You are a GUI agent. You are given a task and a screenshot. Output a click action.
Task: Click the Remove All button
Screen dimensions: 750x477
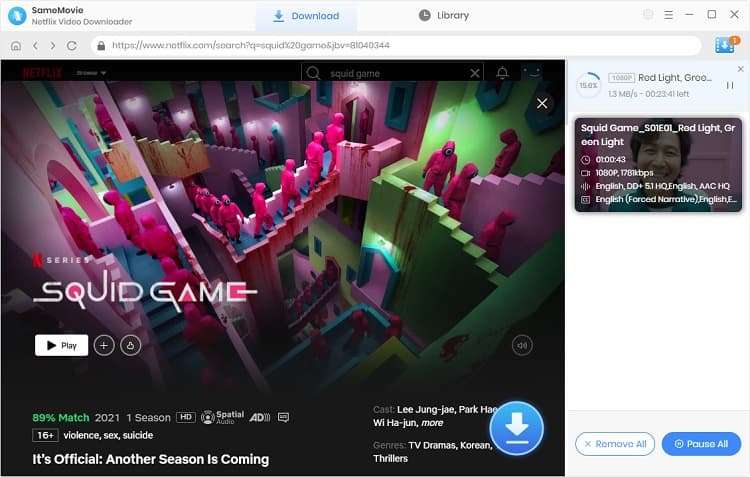[614, 444]
